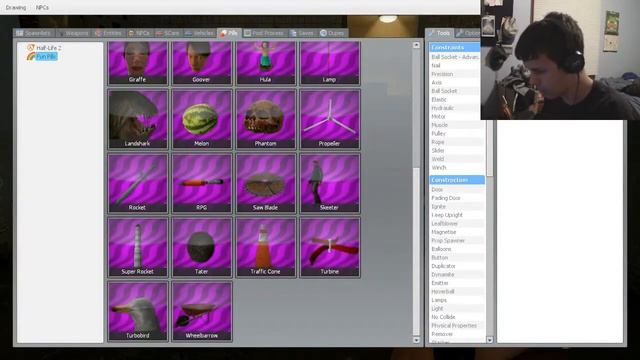Select the Turbobird pill icon
This screenshot has height=360, width=640.
(138, 311)
